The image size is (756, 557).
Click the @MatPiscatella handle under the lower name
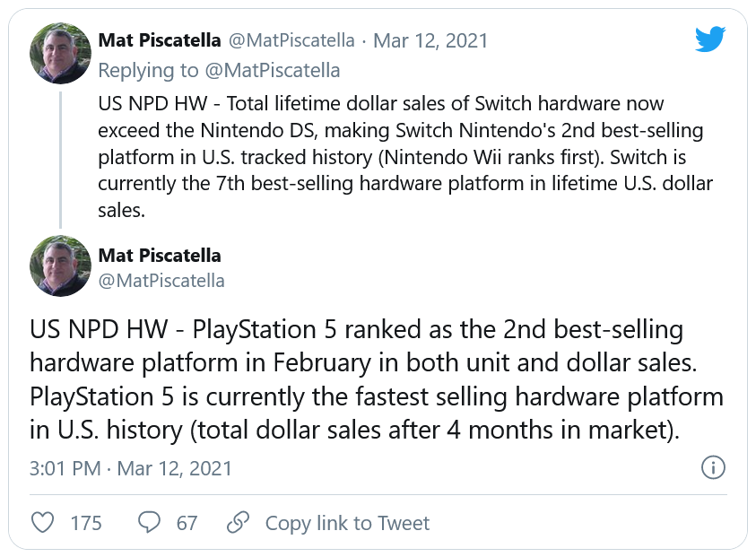(x=161, y=281)
